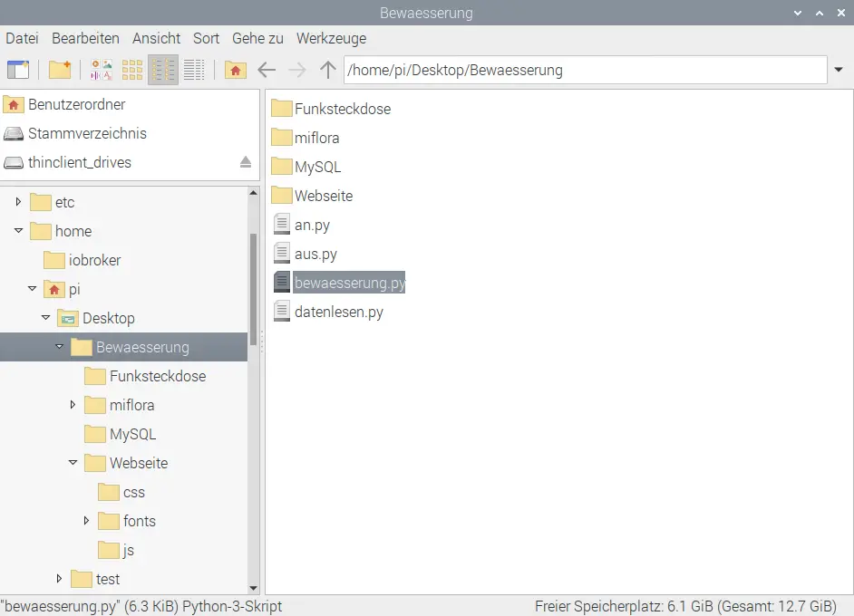Collapse the Desktop folder in tree
Image resolution: width=854 pixels, height=616 pixels.
[x=45, y=318]
